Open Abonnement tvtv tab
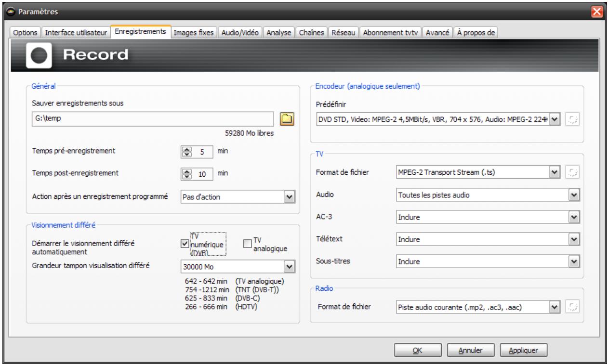This screenshot has width=608, height=364. (391, 32)
